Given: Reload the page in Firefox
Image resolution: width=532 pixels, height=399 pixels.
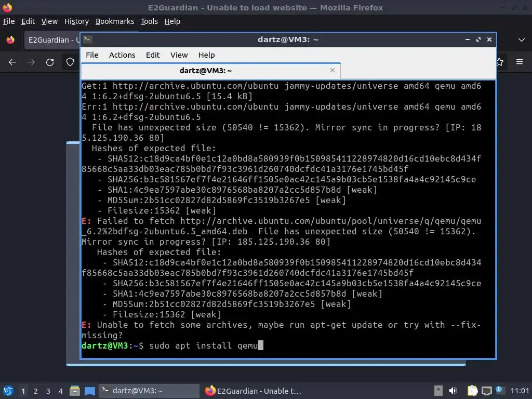Looking at the screenshot, I should pos(50,62).
